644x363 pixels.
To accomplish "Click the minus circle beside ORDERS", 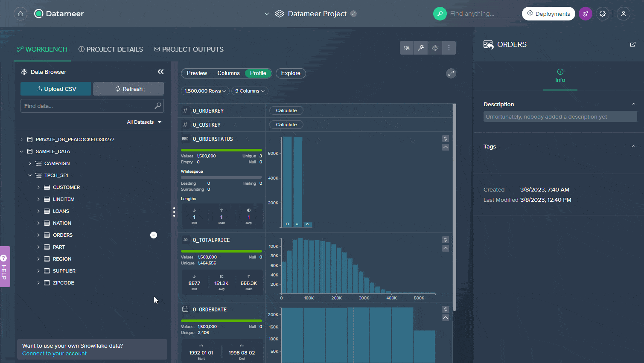I will (154, 235).
